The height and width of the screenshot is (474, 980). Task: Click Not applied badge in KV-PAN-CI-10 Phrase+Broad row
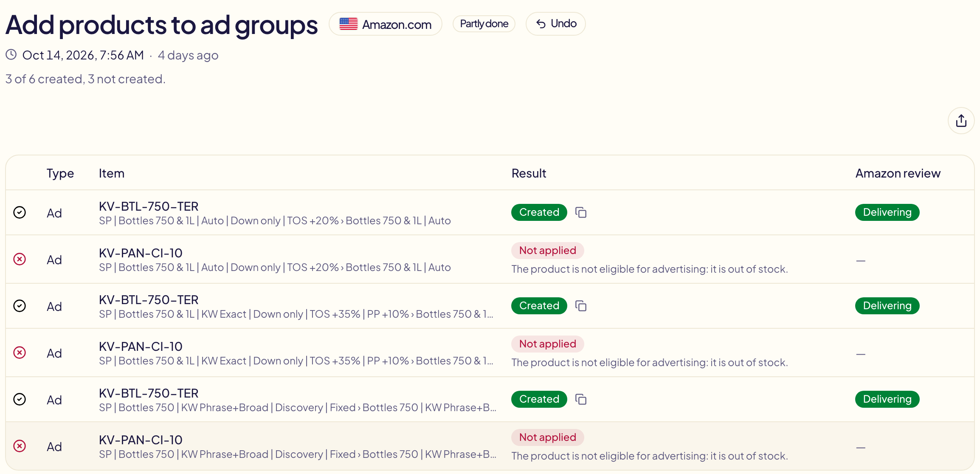coord(548,437)
